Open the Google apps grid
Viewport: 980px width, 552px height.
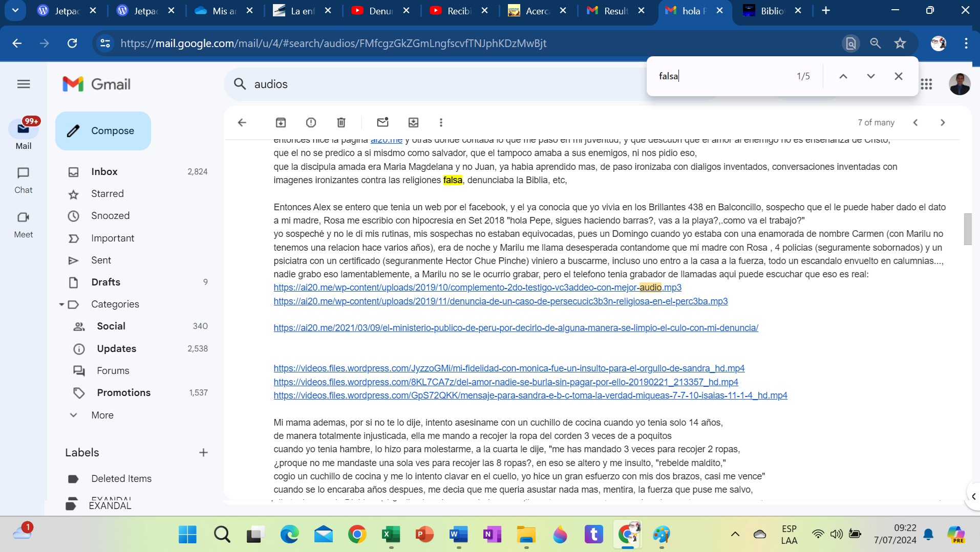coord(926,84)
